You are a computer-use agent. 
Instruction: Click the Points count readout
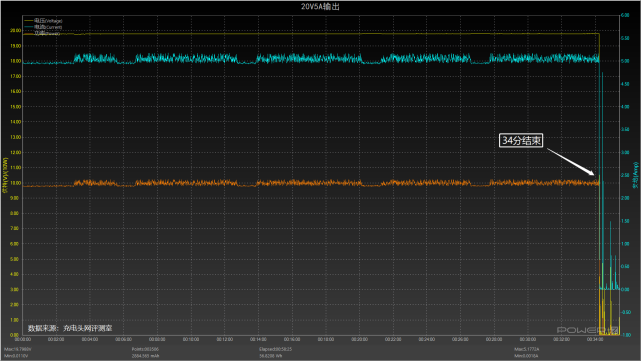tap(145, 350)
